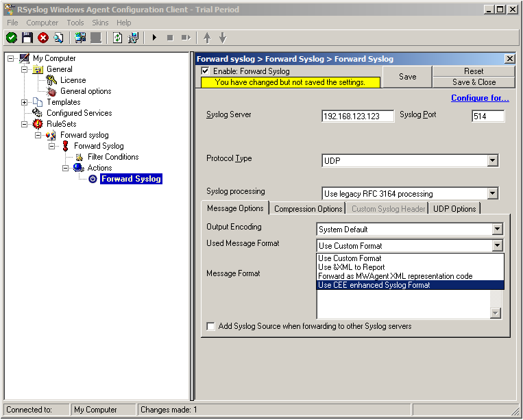Click the greyed-out square toolbar icon
The height and width of the screenshot is (420, 523).
(x=96, y=38)
